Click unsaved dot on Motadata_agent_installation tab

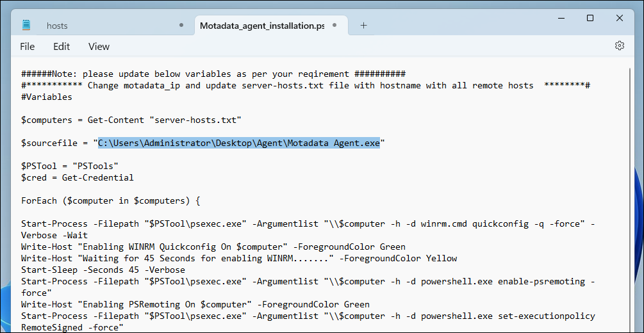(x=334, y=26)
